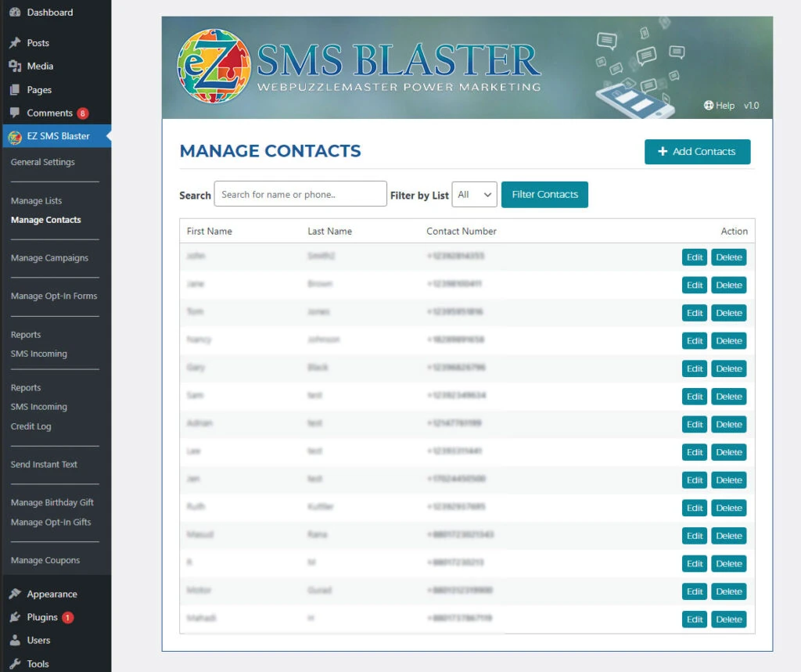Delete the Masud contact row
Viewport: 801px width, 672px height.
click(x=728, y=536)
